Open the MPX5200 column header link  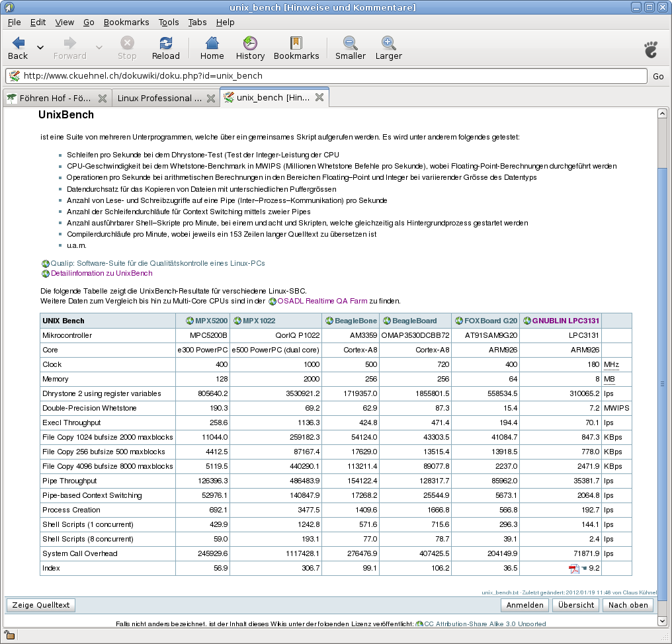pyautogui.click(x=211, y=321)
